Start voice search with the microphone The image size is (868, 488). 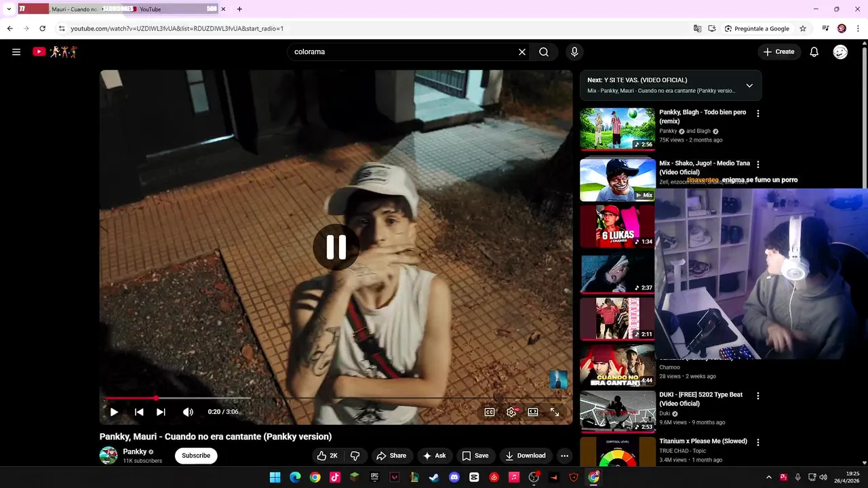click(574, 52)
